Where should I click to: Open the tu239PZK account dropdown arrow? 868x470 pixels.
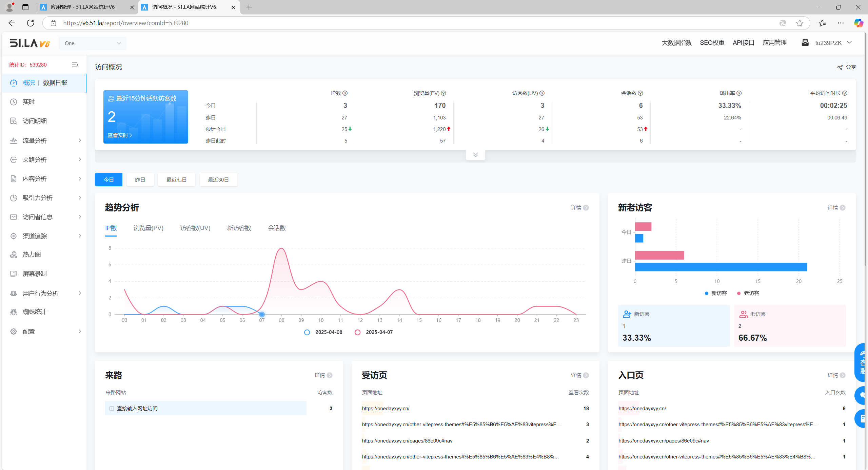(850, 42)
